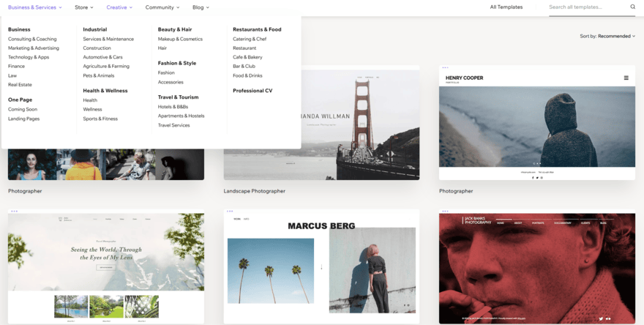This screenshot has height=325, width=644.
Task: Choose Marketing & Advertising category
Action: (x=34, y=48)
